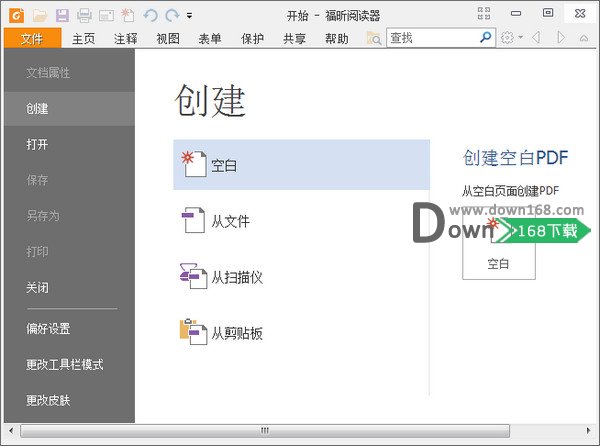The height and width of the screenshot is (446, 600).
Task: Click the horizontal scrollbar thumb
Action: pos(265,431)
